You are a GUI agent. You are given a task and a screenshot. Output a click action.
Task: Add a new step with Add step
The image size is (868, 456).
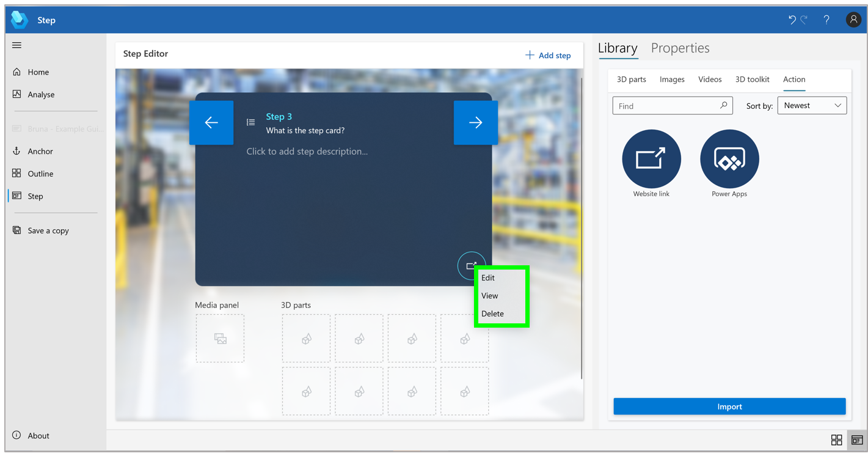click(x=548, y=55)
